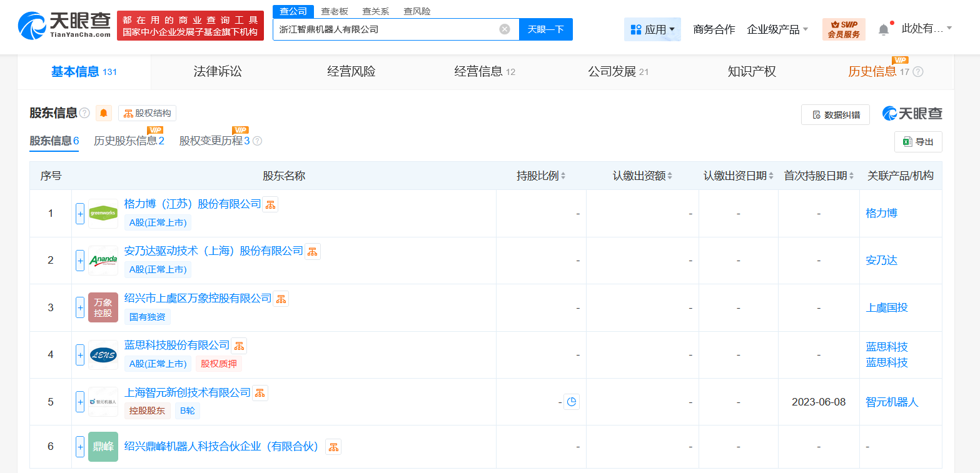Open the 股权变更历程 sub-tab

coord(215,141)
